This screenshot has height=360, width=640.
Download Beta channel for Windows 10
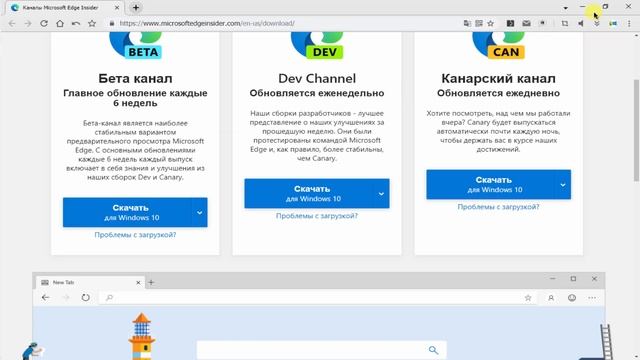pyautogui.click(x=127, y=212)
